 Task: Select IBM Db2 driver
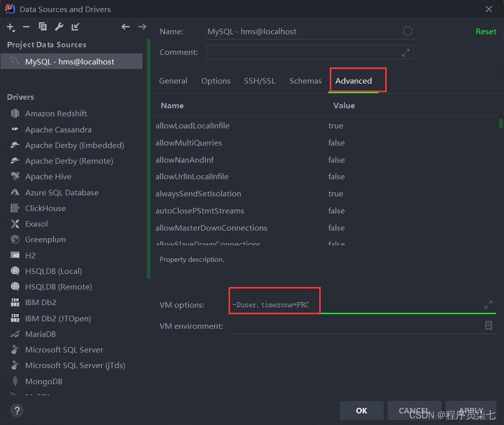40,303
